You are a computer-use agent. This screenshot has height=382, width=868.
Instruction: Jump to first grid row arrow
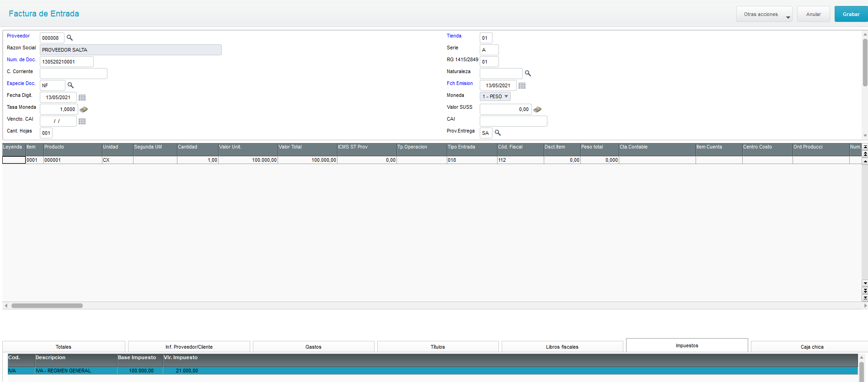pyautogui.click(x=865, y=147)
